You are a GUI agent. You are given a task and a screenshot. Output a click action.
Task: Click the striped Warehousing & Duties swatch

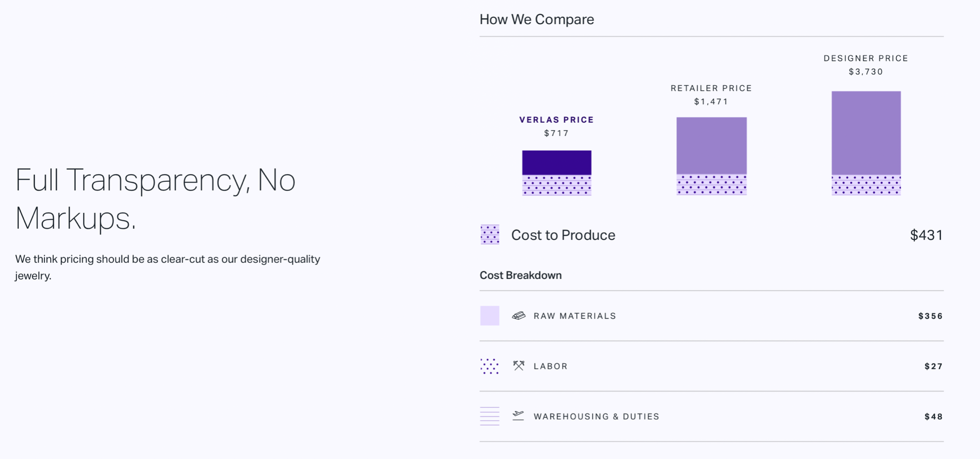coord(490,416)
